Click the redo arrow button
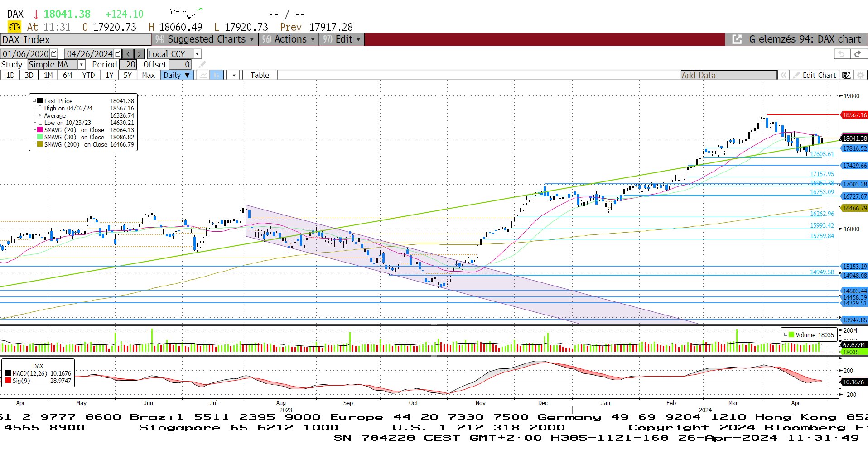The height and width of the screenshot is (463, 868). pos(858,54)
